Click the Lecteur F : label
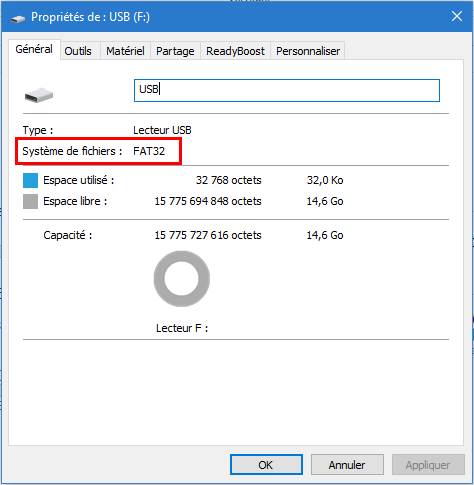Viewport: 474px width, 485px height. [x=182, y=328]
